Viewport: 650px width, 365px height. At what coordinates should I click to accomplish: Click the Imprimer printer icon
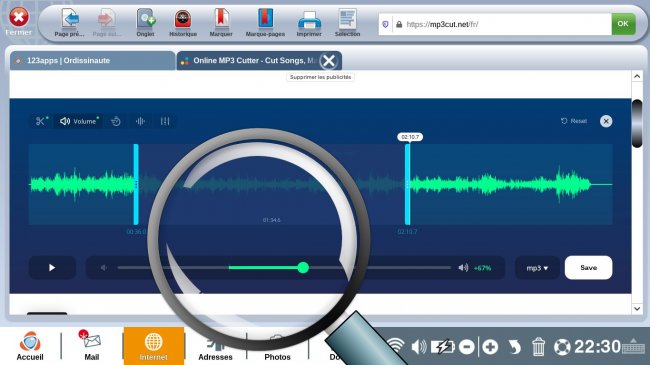coord(309,23)
